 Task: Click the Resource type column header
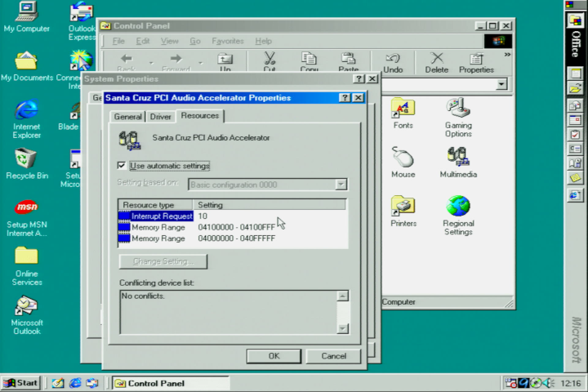156,205
